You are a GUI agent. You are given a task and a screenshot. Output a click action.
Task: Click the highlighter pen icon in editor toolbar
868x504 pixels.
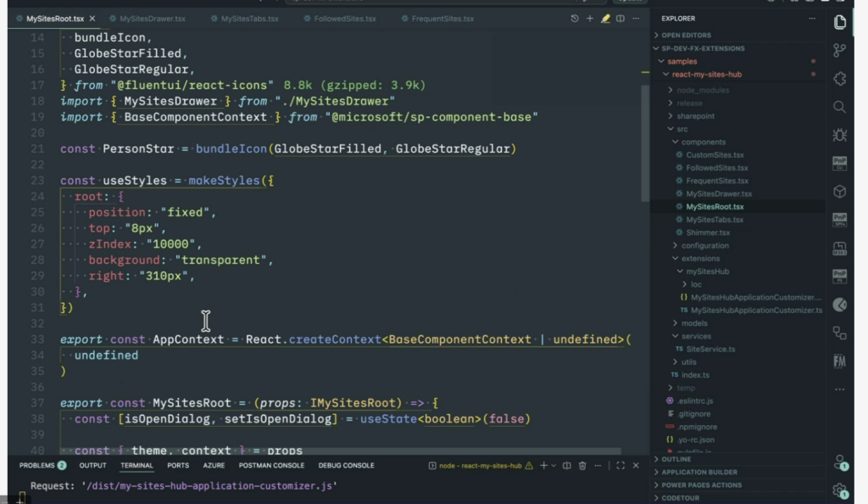point(605,19)
